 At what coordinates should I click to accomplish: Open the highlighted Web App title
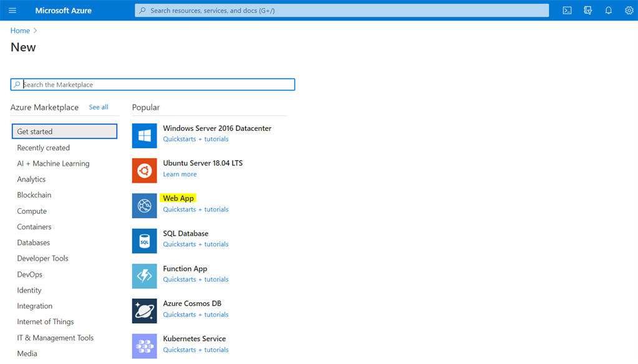(x=178, y=198)
